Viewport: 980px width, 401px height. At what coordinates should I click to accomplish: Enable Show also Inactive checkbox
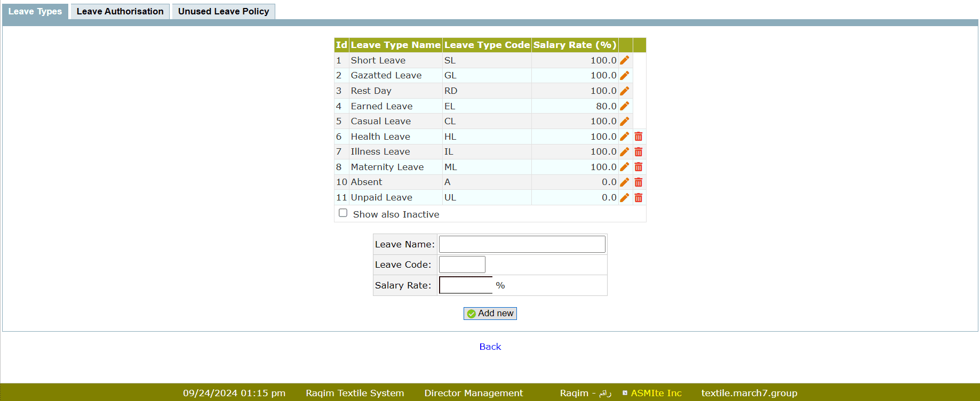click(343, 213)
